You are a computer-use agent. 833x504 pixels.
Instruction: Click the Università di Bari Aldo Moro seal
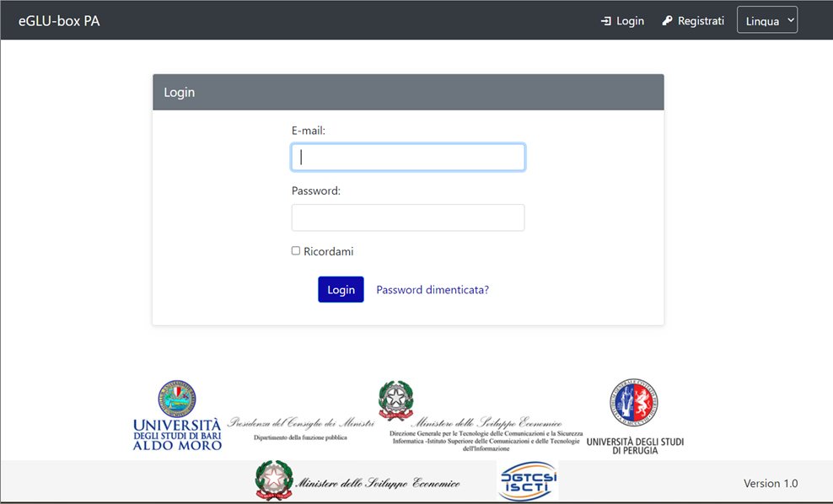point(177,399)
